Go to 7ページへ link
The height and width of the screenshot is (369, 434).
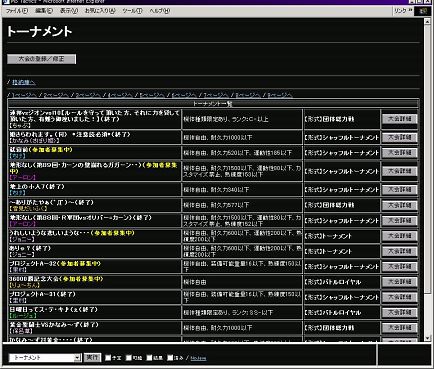(216, 95)
